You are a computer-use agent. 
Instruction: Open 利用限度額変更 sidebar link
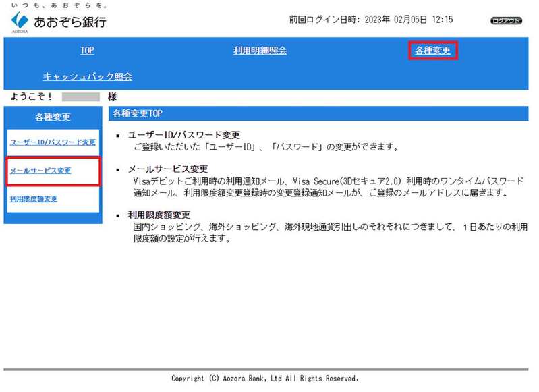click(34, 199)
